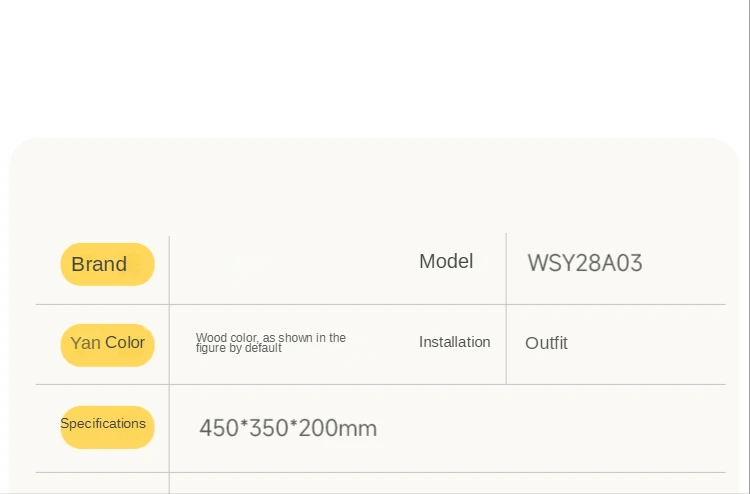Screen dimensions: 750x494
Task: Click the Installation field label
Action: coord(454,342)
